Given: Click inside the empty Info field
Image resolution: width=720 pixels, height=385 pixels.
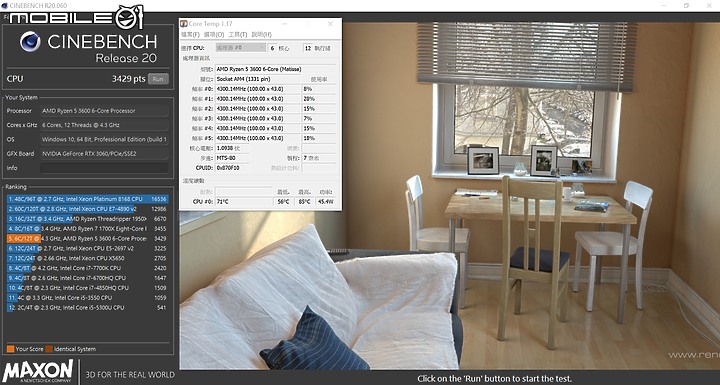Looking at the screenshot, I should [104, 168].
